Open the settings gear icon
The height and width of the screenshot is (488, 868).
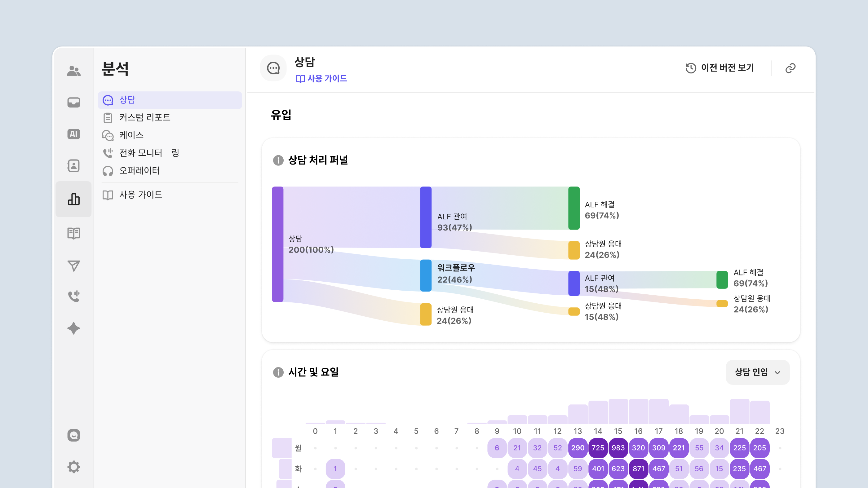click(x=73, y=467)
